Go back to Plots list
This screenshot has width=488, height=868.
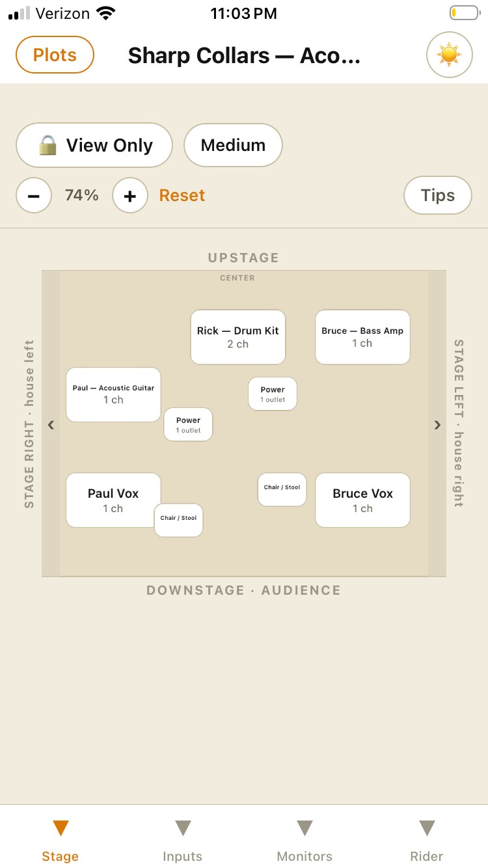(55, 55)
